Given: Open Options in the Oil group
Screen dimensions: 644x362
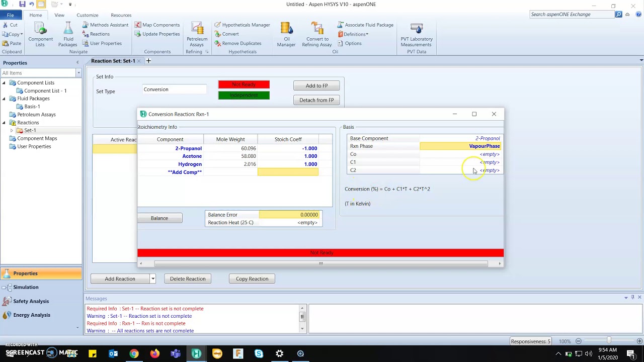Looking at the screenshot, I should point(349,43).
